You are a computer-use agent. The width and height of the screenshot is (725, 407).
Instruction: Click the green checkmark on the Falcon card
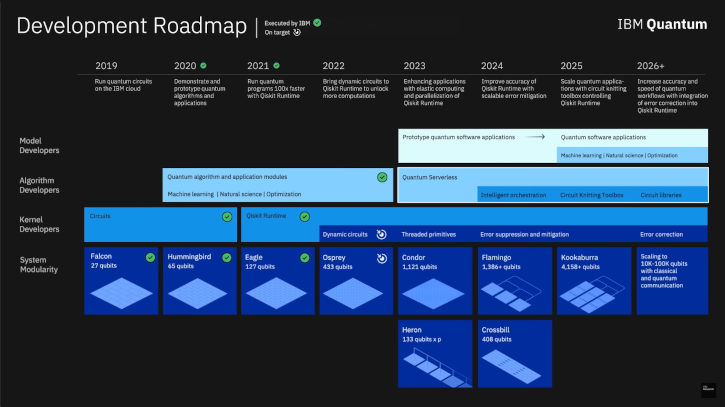point(150,258)
